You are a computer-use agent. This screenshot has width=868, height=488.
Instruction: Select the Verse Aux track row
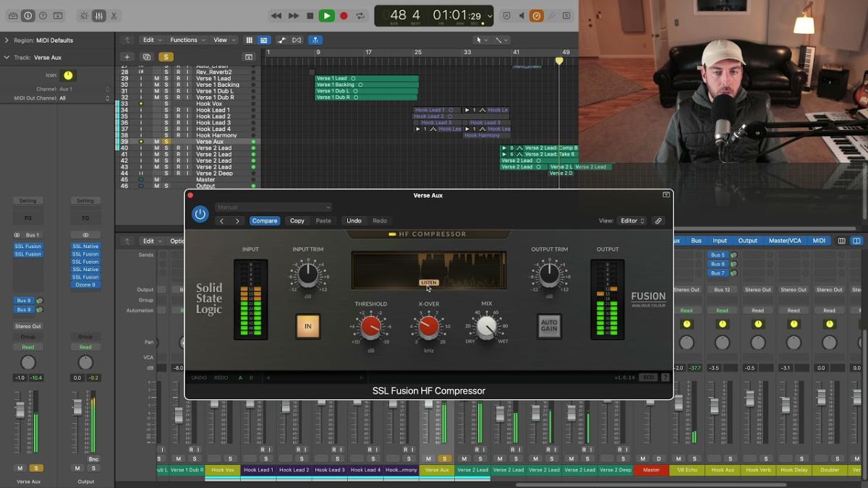tap(188, 142)
